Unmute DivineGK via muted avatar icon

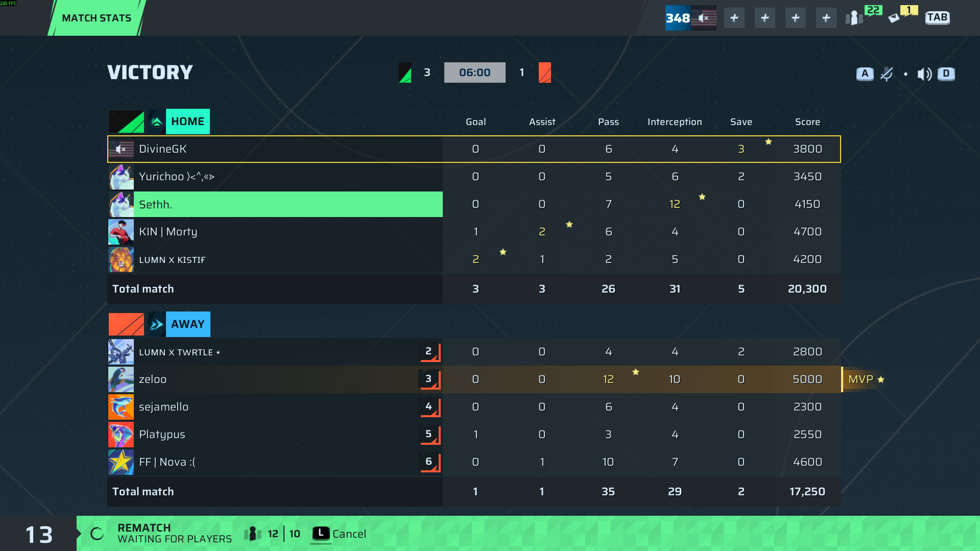(121, 149)
